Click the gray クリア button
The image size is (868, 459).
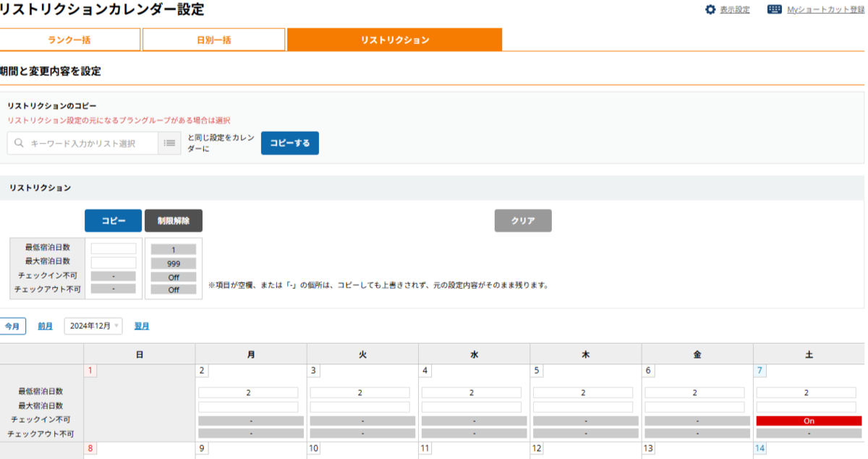click(523, 221)
